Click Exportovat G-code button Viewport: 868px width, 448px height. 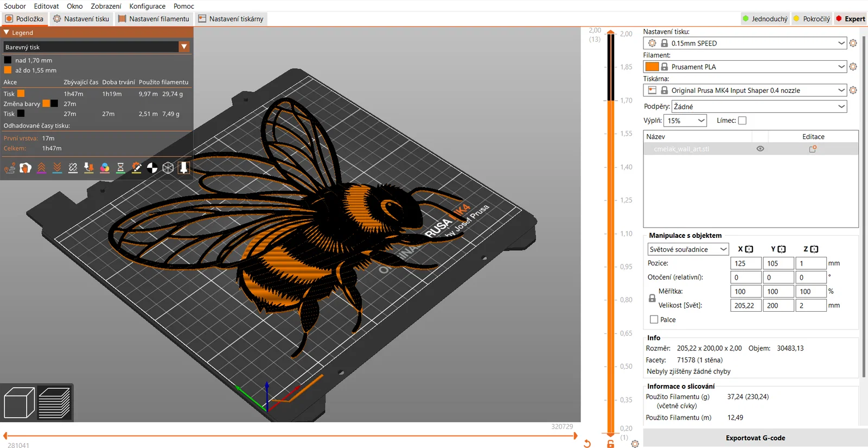pos(755,438)
